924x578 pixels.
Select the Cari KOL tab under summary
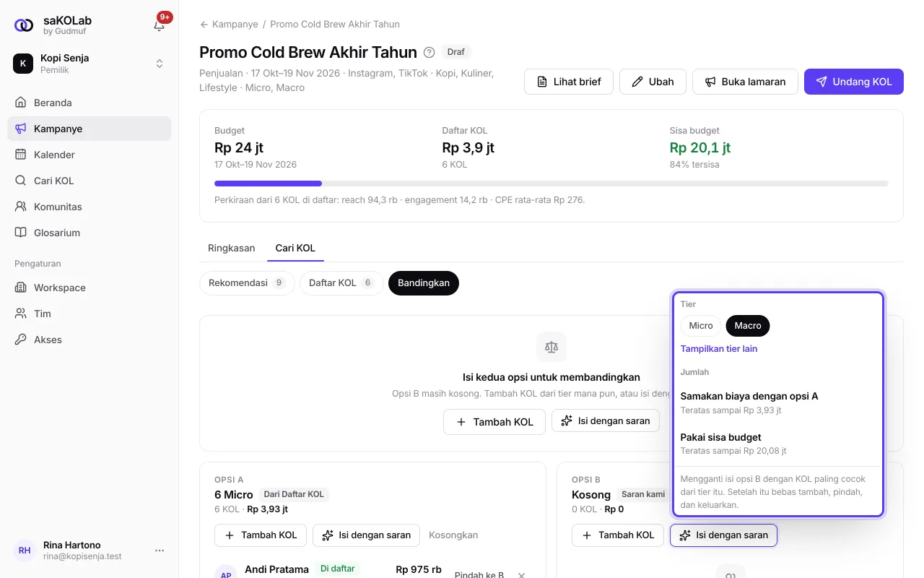point(295,248)
